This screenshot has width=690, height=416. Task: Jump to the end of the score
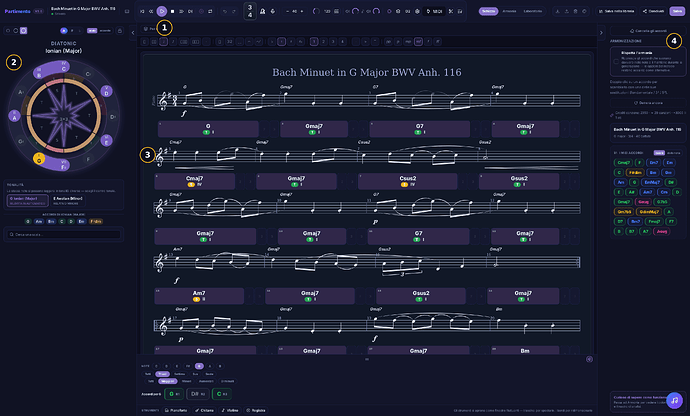190,11
